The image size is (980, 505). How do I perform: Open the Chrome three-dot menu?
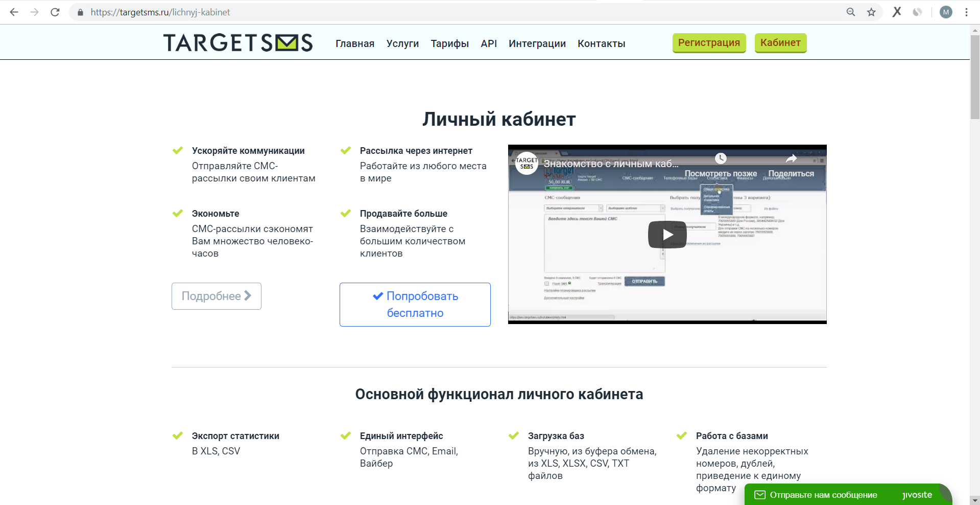click(x=966, y=12)
